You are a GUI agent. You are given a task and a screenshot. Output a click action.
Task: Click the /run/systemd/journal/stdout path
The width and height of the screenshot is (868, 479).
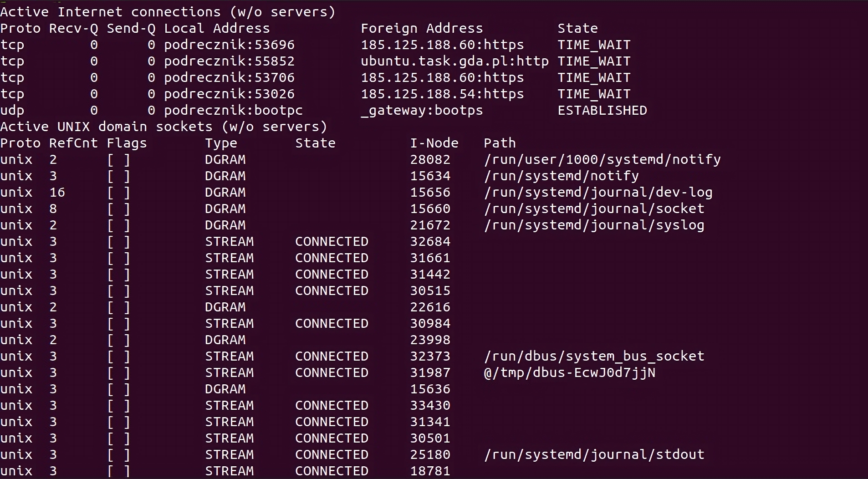pos(594,454)
